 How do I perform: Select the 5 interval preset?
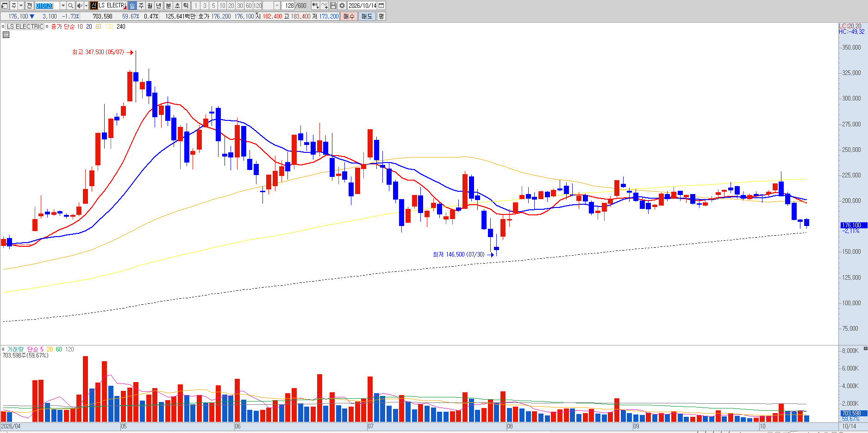click(213, 6)
